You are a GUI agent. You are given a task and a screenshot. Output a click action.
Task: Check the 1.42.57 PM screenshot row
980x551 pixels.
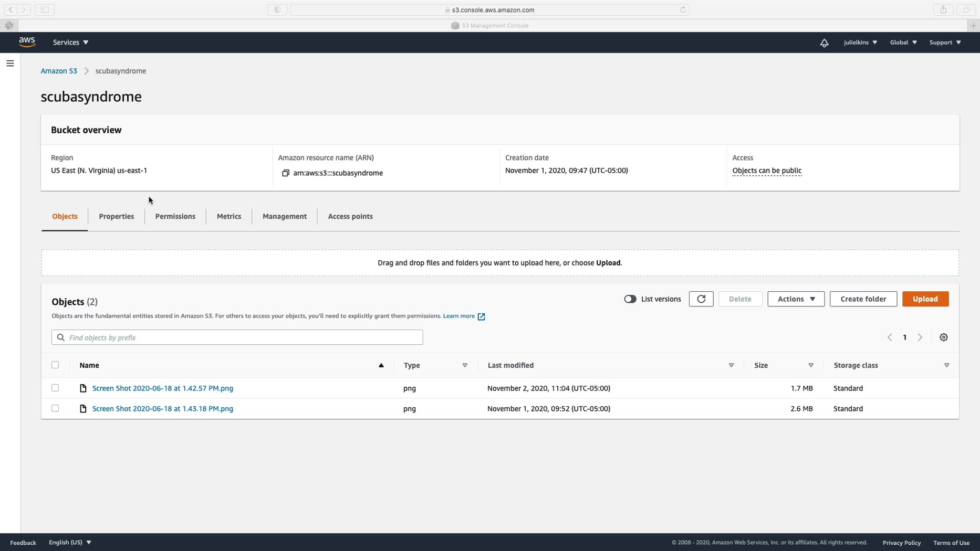coord(55,388)
